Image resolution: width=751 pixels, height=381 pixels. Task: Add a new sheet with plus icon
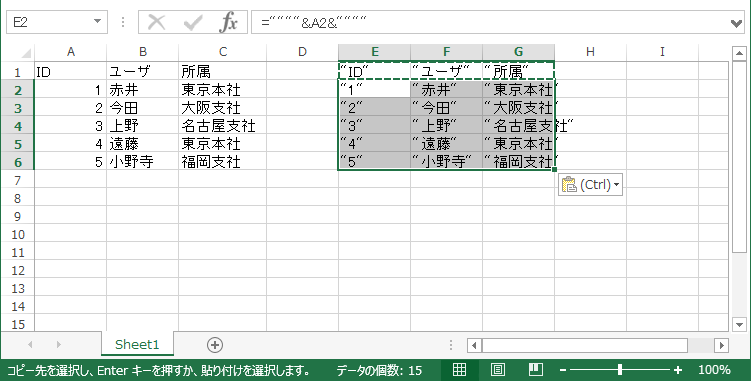click(x=215, y=345)
